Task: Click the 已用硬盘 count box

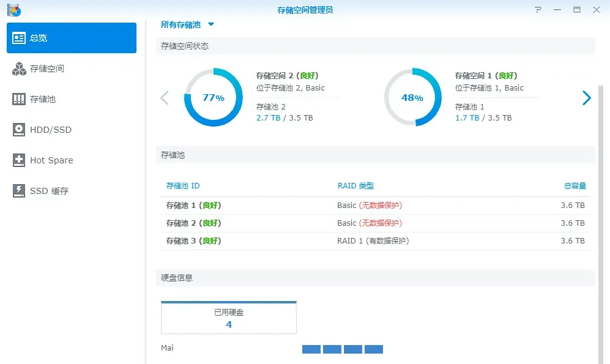Action: (x=229, y=318)
